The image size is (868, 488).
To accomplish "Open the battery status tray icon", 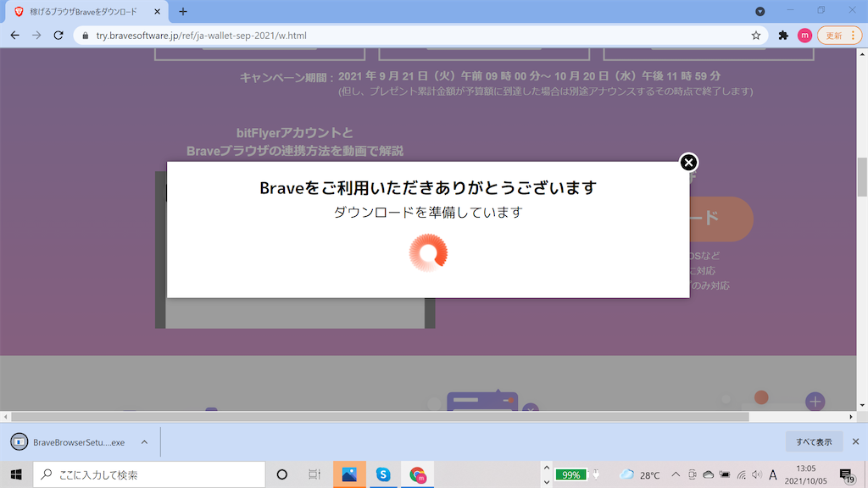I will 725,474.
